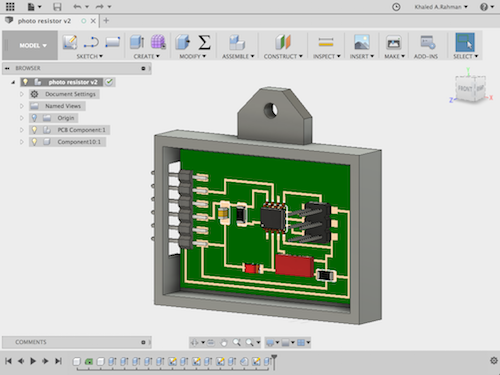The height and width of the screenshot is (375, 500).
Task: Click the 3D Print make icon
Action: [394, 42]
